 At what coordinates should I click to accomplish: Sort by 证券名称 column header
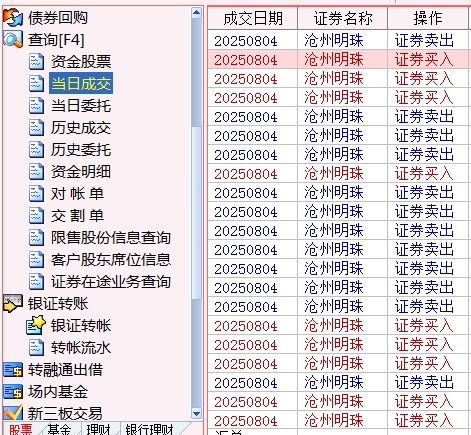[x=343, y=18]
